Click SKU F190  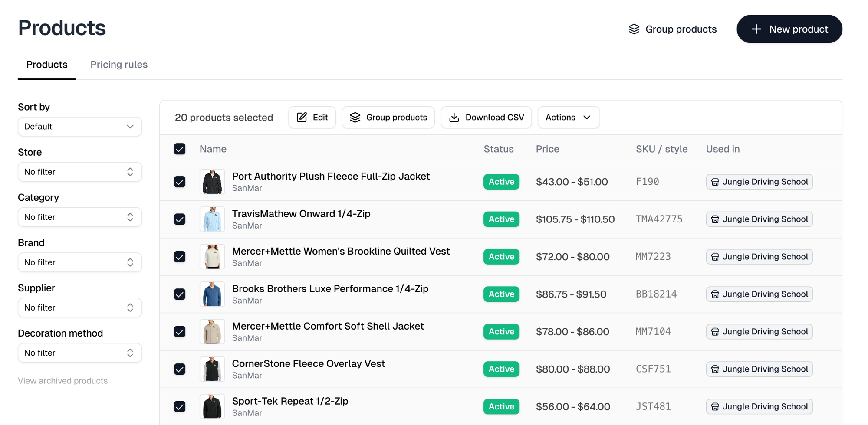[x=648, y=182]
